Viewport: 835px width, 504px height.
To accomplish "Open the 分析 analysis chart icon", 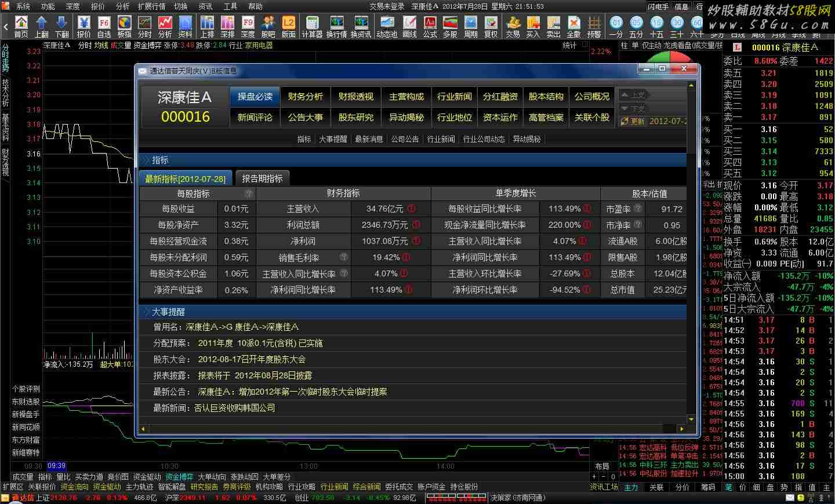I will pos(165,27).
